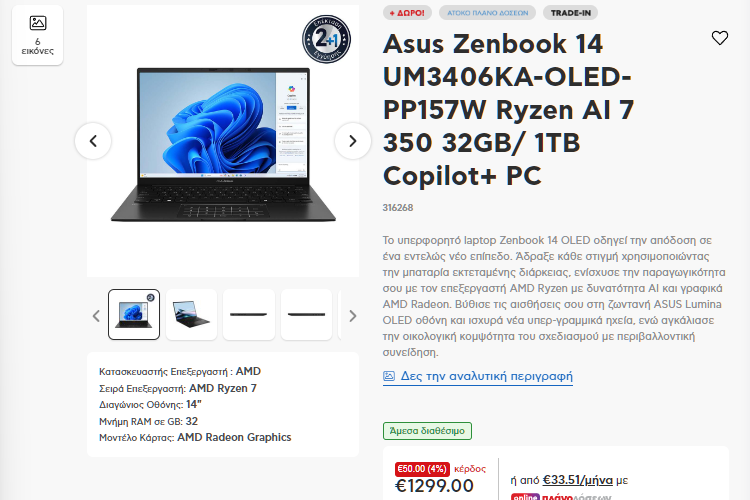750x500 pixels.
Task: Open the 6 images gallery icon
Action: (37, 35)
